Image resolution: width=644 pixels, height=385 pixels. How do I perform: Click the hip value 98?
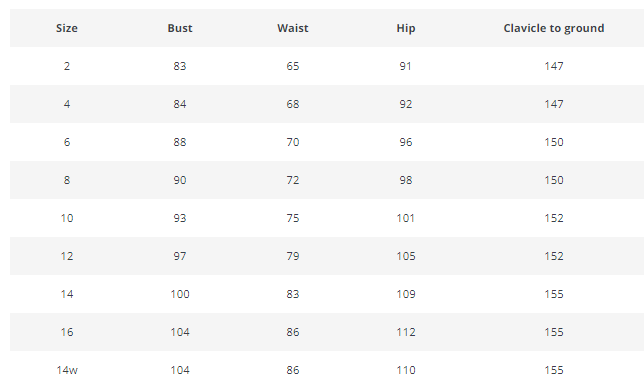pyautogui.click(x=405, y=180)
